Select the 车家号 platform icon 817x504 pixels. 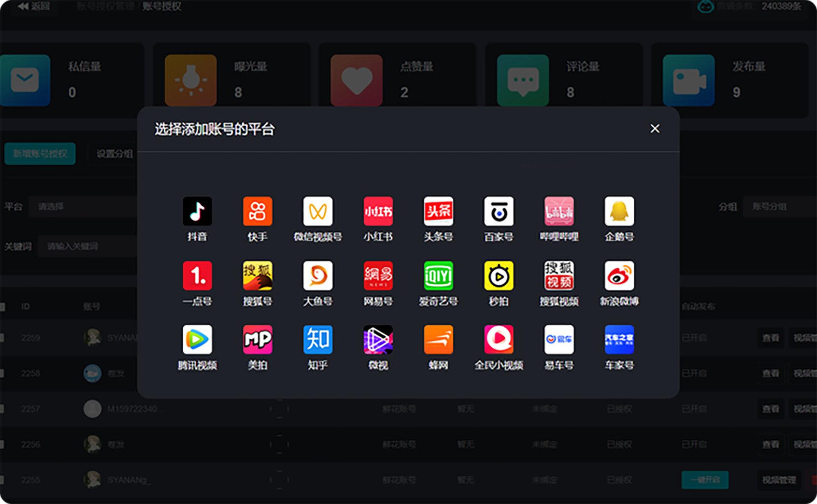click(619, 339)
